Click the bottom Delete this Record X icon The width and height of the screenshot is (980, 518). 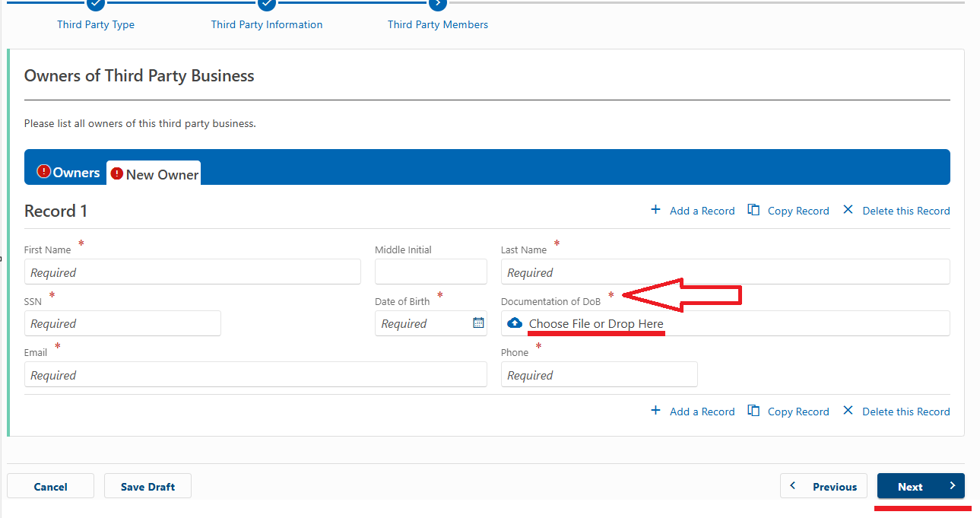pos(848,411)
